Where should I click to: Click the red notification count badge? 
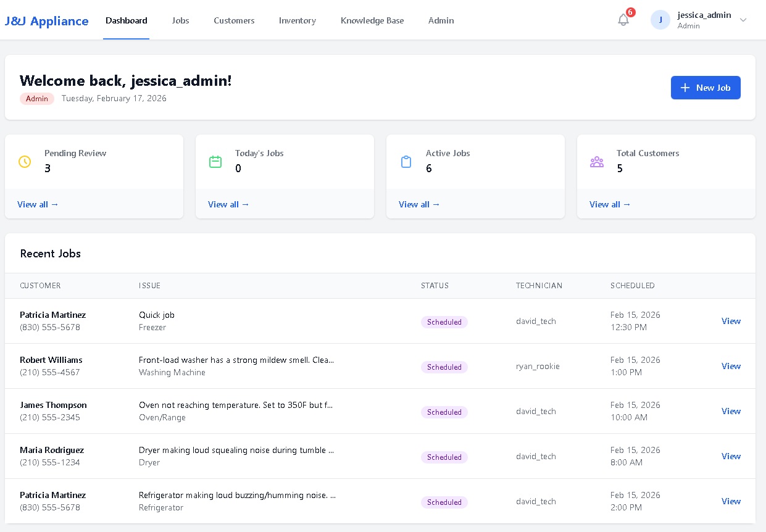pyautogui.click(x=630, y=12)
